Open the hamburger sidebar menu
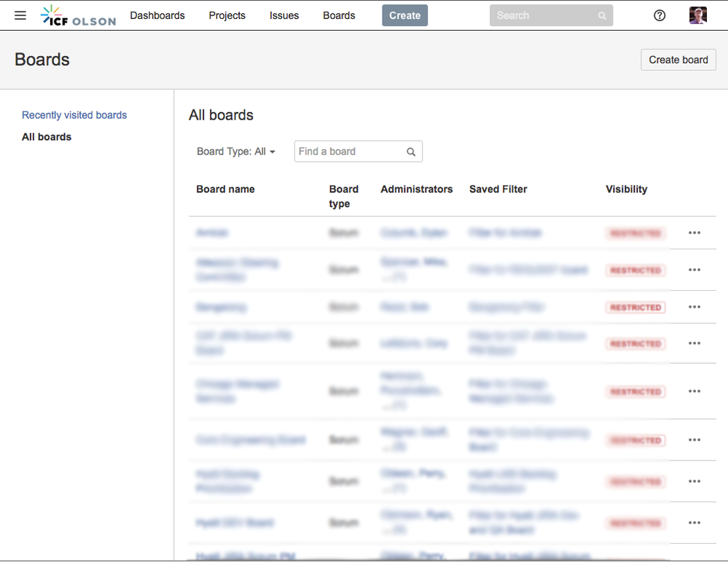This screenshot has height=562, width=728. tap(20, 15)
